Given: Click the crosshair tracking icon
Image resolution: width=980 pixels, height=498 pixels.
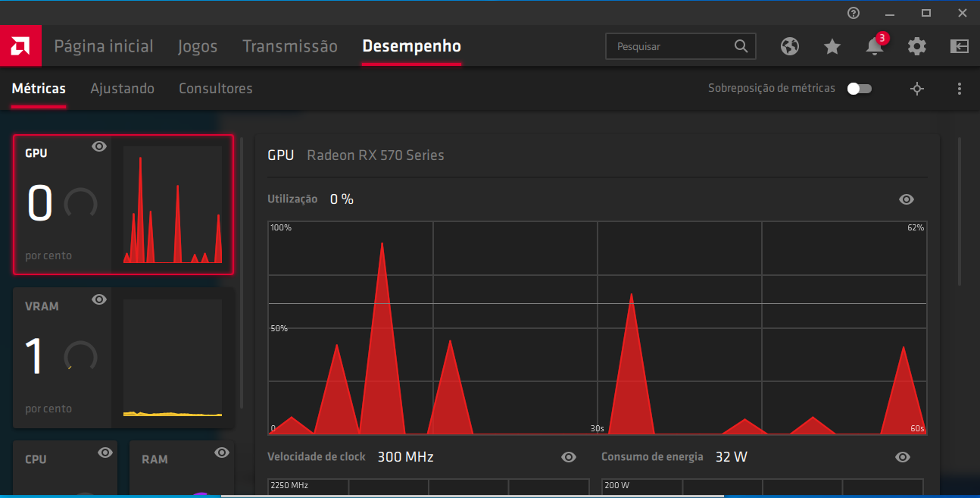Looking at the screenshot, I should [917, 89].
